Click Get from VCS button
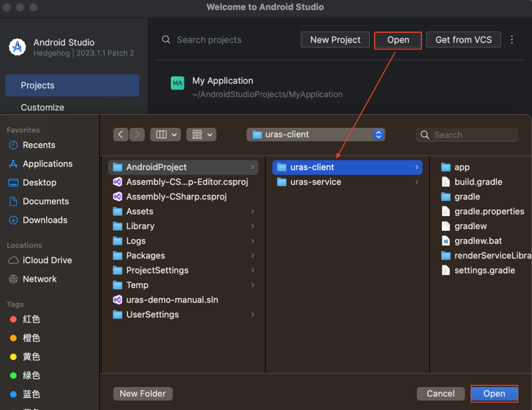The image size is (532, 410). coord(463,40)
